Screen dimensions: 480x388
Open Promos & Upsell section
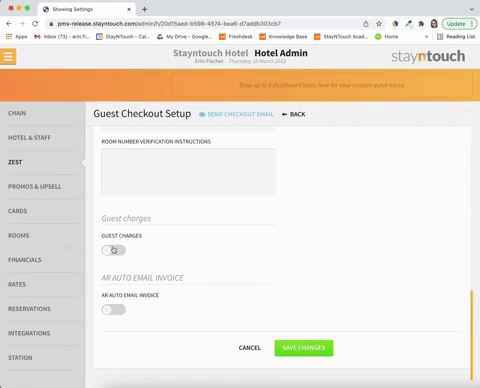pyautogui.click(x=35, y=187)
